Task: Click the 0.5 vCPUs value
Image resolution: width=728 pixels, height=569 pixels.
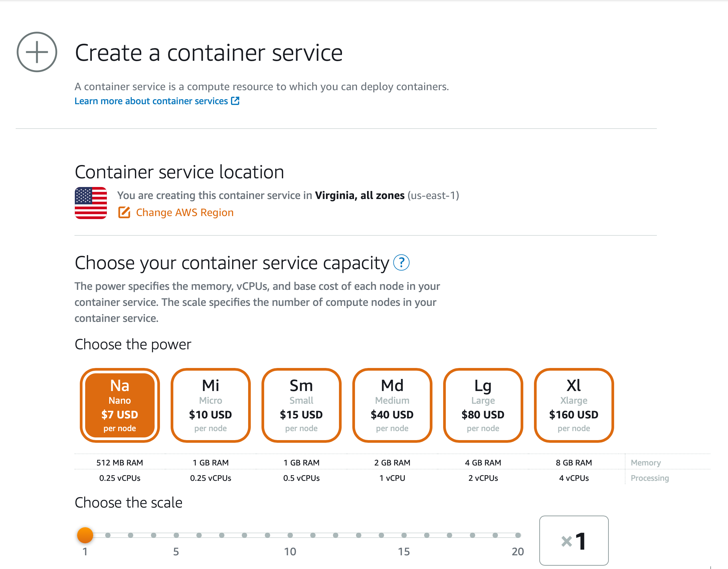Action: click(x=302, y=478)
